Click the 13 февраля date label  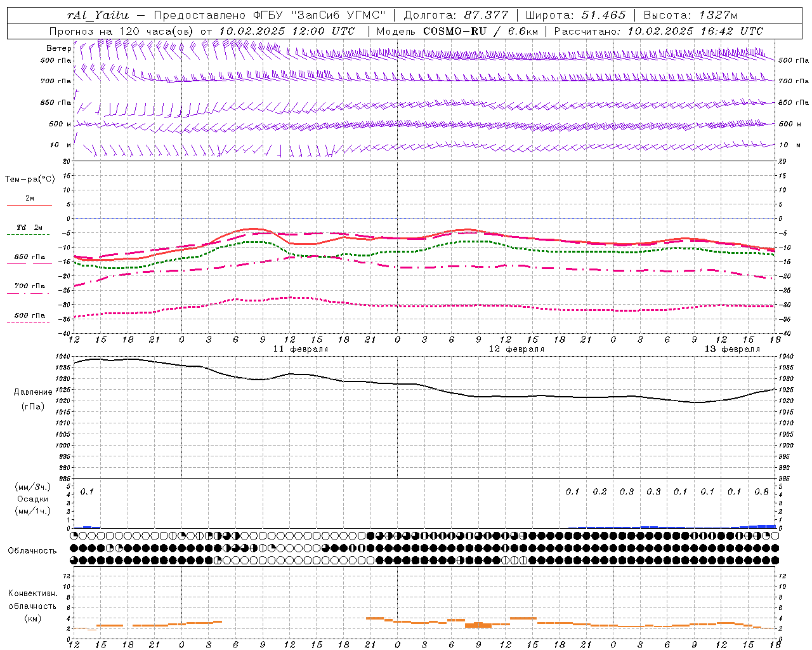(732, 349)
